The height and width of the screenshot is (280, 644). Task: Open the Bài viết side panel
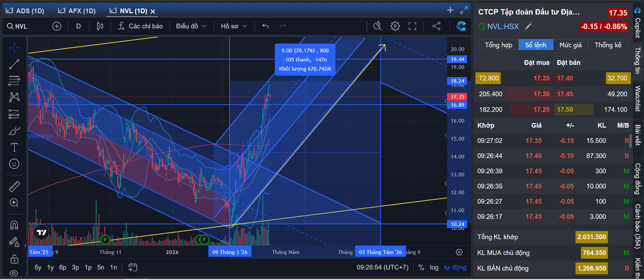[x=637, y=135]
